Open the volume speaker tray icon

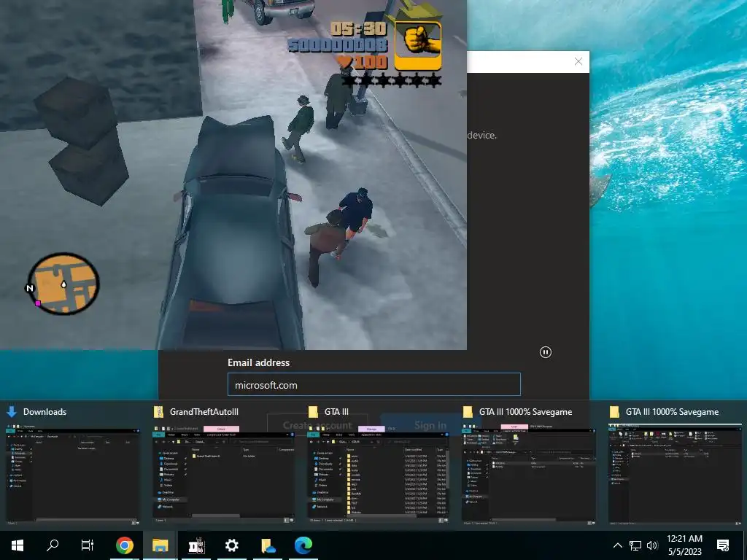tap(652, 545)
